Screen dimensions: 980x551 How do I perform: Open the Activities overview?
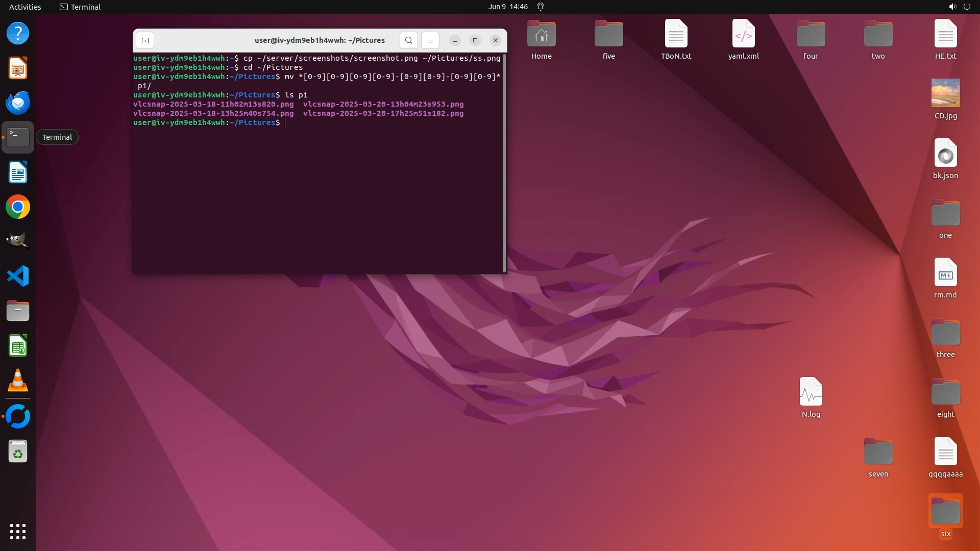point(25,7)
